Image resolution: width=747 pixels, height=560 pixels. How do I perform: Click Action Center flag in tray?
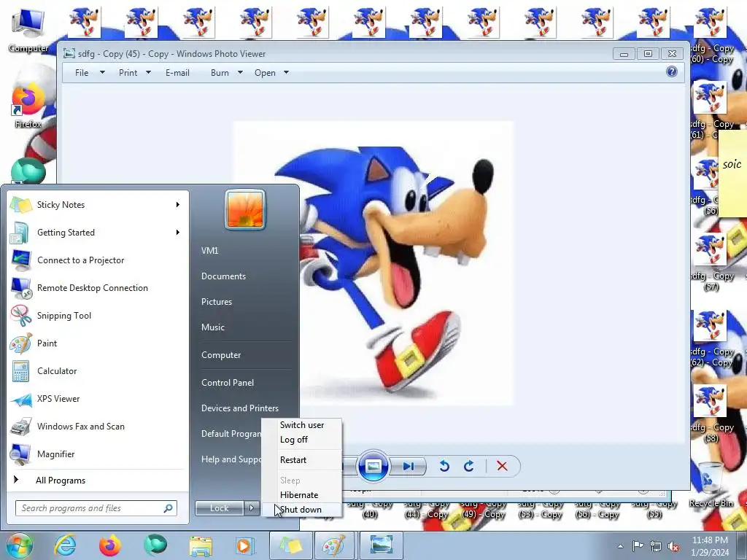638,545
